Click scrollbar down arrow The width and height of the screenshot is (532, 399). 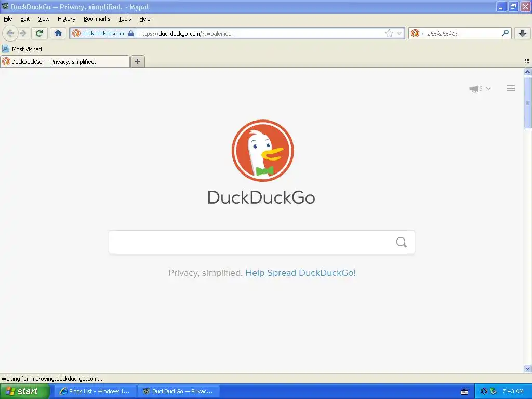(x=527, y=368)
